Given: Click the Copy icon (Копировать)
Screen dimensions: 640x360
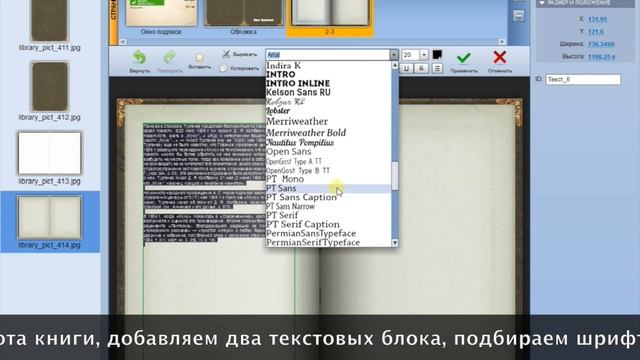Looking at the screenshot, I should click(x=224, y=68).
